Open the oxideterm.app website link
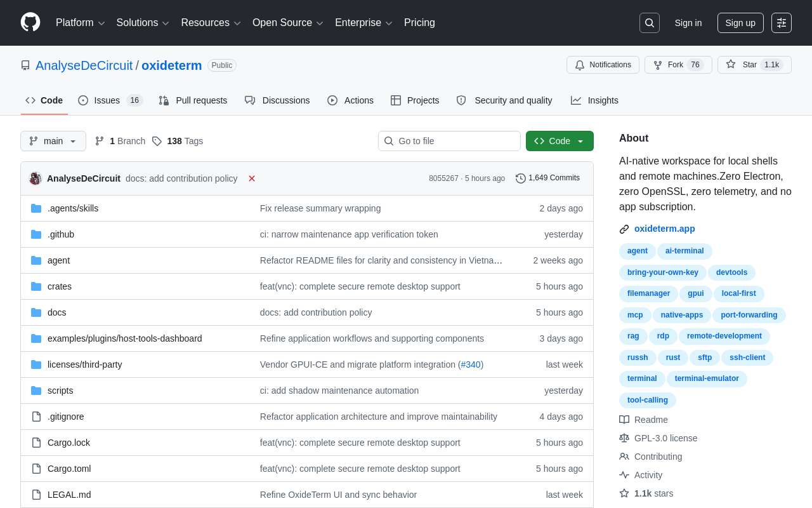 click(x=664, y=229)
